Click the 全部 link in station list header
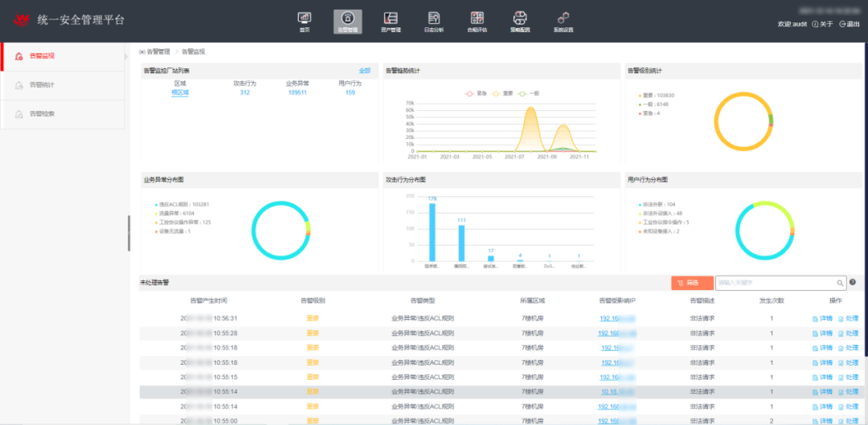Image resolution: width=868 pixels, height=425 pixels. pos(364,71)
